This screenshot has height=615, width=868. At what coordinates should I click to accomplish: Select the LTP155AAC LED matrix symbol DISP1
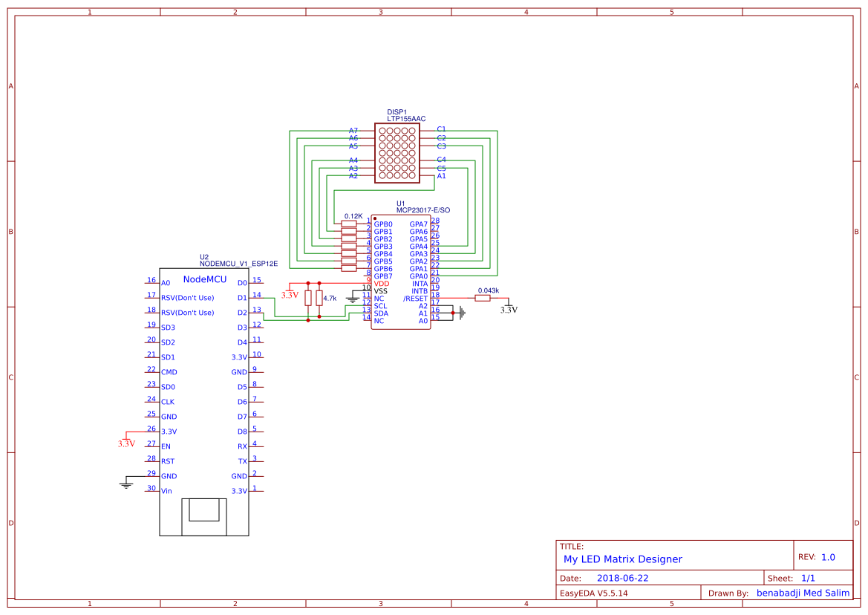399,154
